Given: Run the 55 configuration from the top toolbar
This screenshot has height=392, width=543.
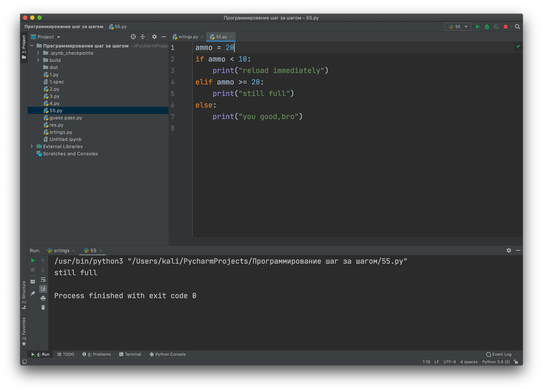Looking at the screenshot, I should (x=477, y=27).
